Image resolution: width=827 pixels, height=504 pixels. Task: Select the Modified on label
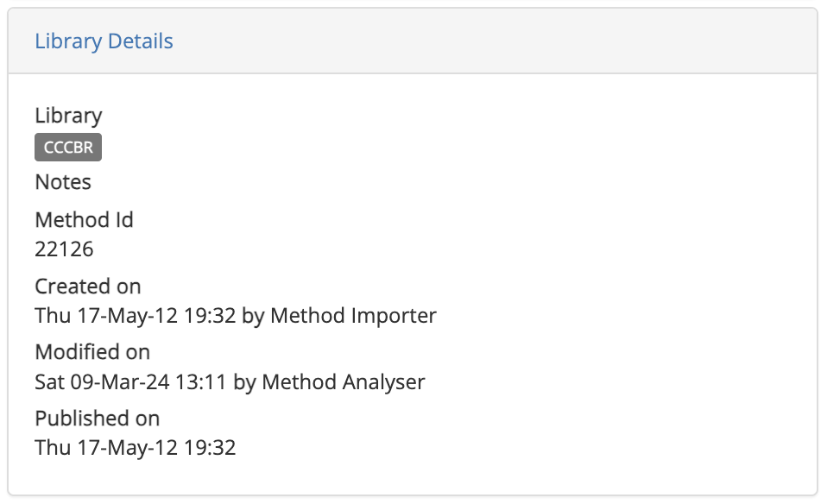pos(92,352)
